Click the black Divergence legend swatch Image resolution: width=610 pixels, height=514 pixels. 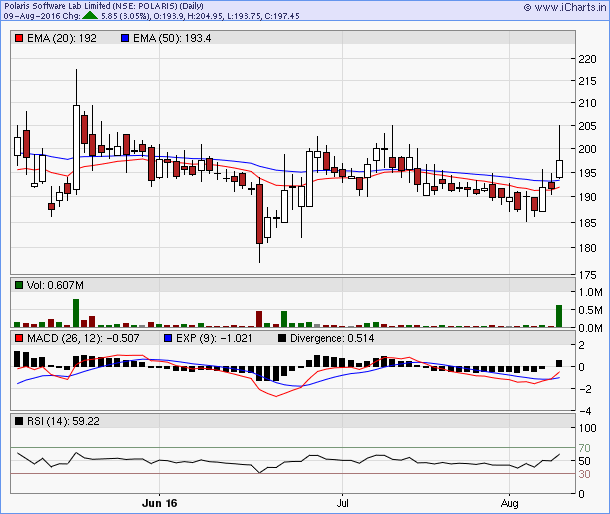pyautogui.click(x=282, y=338)
